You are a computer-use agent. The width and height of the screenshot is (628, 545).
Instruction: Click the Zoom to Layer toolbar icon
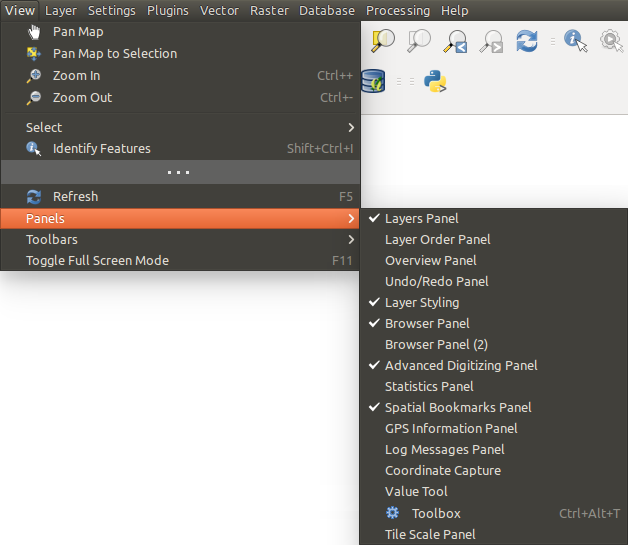(x=419, y=41)
